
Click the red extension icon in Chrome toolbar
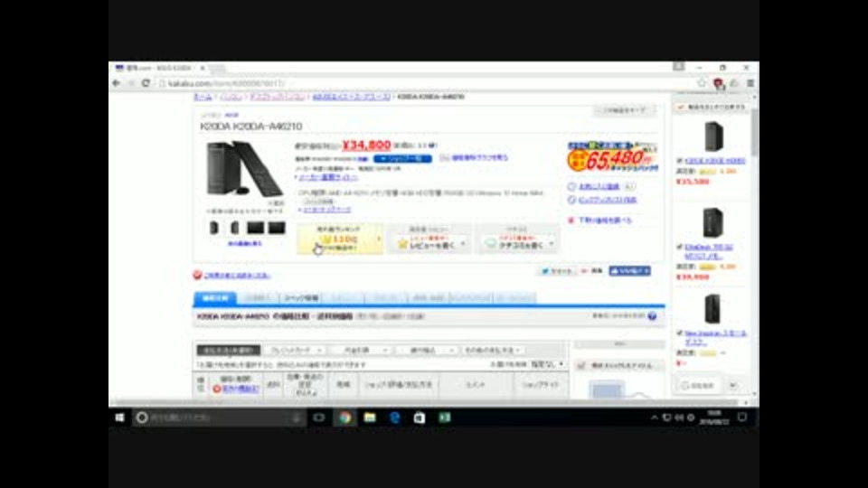pos(718,83)
